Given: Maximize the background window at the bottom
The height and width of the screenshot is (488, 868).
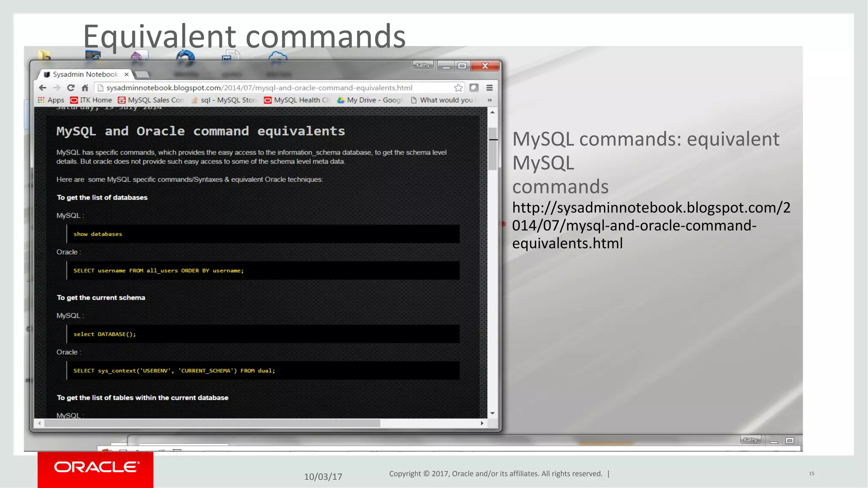Looking at the screenshot, I should pyautogui.click(x=790, y=441).
